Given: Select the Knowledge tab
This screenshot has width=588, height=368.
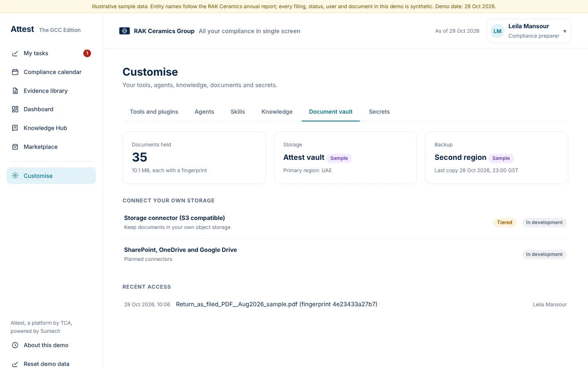Looking at the screenshot, I should coord(277,112).
